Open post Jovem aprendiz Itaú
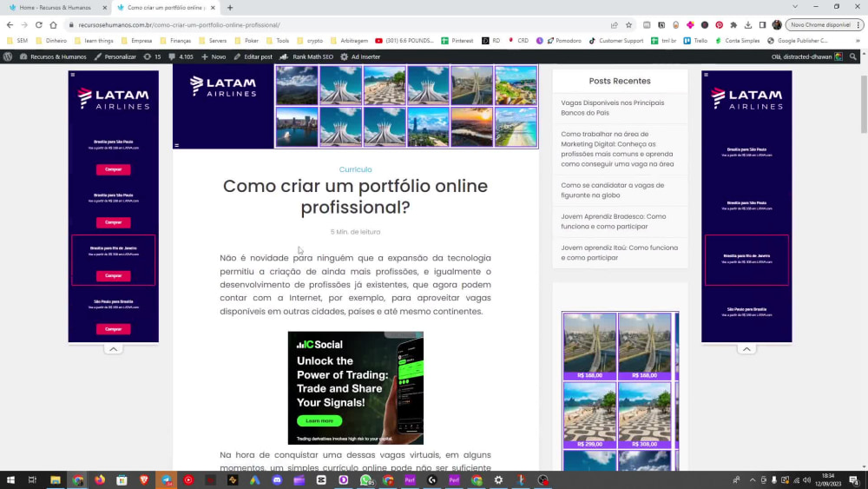The image size is (868, 489). pos(620,253)
